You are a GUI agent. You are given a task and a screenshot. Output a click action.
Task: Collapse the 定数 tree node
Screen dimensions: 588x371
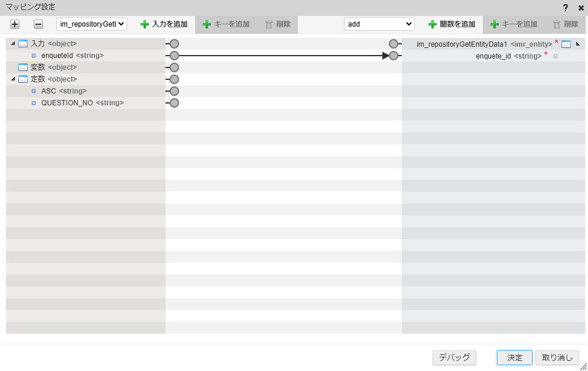pyautogui.click(x=13, y=79)
